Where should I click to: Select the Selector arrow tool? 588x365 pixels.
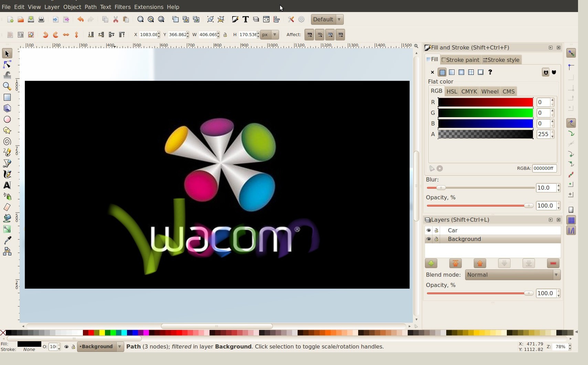point(7,54)
